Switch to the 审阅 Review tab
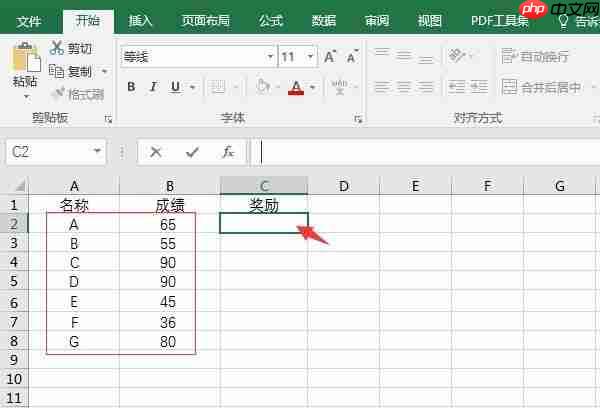The width and height of the screenshot is (600, 408). click(x=377, y=21)
